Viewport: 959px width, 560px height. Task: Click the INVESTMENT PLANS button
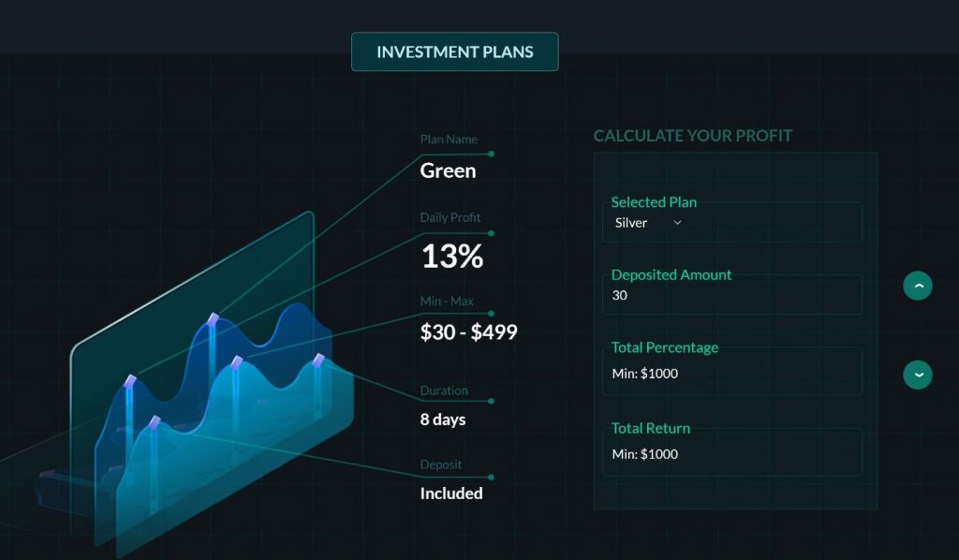pos(454,52)
